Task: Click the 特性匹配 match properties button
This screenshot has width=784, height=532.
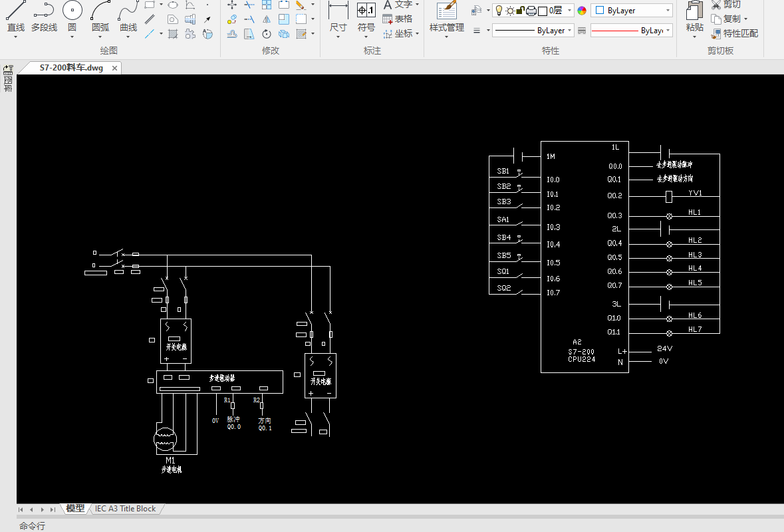Action: coord(735,33)
